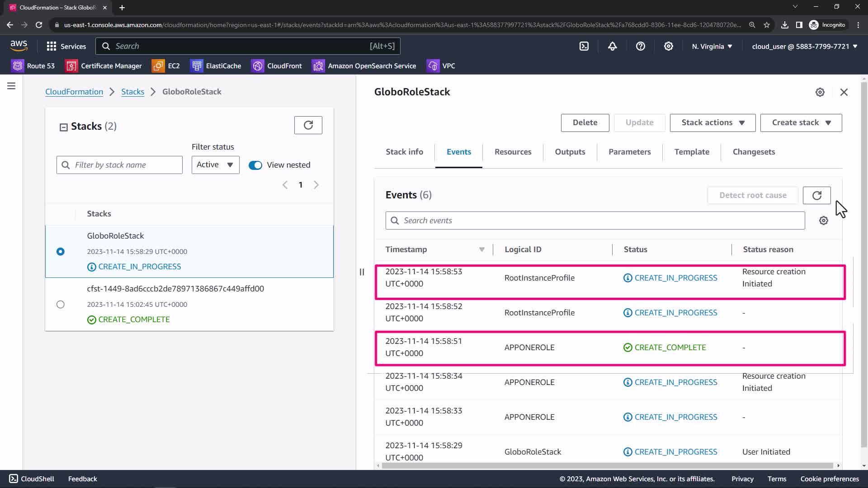Open the N. Virginia region selector
Image resolution: width=868 pixels, height=488 pixels.
tap(712, 47)
